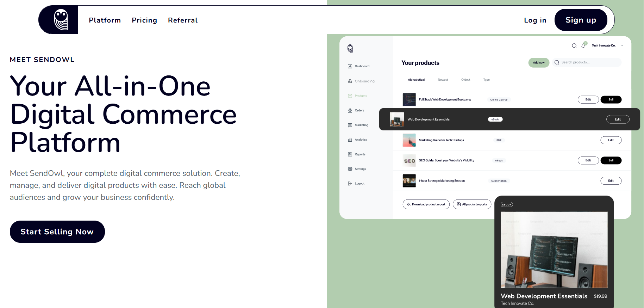Open the notifications bell icon

[583, 45]
